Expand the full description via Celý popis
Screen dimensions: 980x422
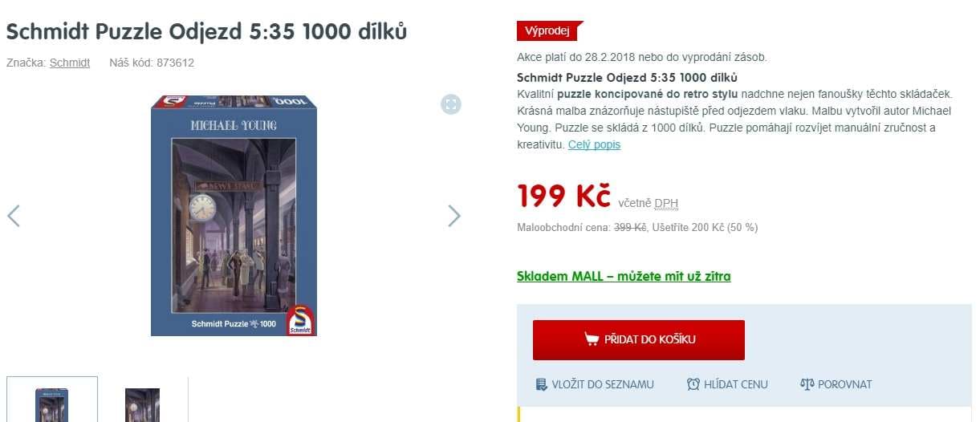(x=594, y=144)
